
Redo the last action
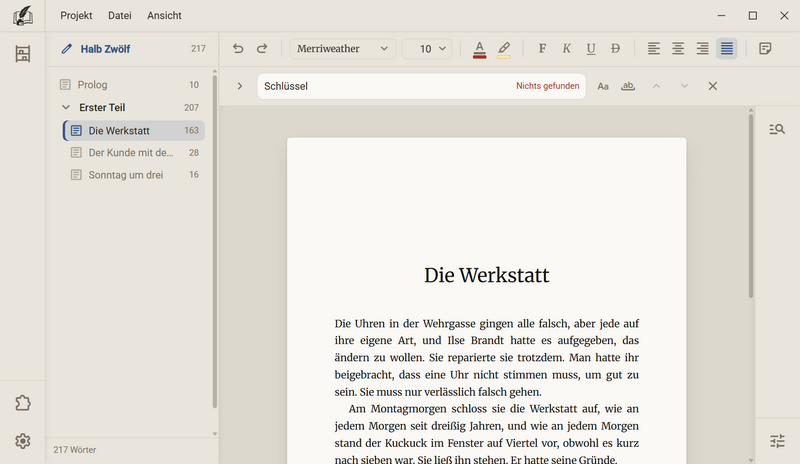point(262,48)
